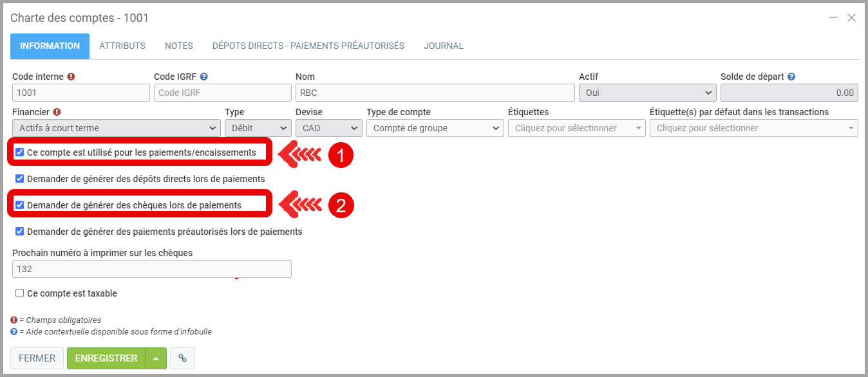The width and height of the screenshot is (868, 377).
Task: Click the required-field icon next to Code interne
Action: [71, 77]
